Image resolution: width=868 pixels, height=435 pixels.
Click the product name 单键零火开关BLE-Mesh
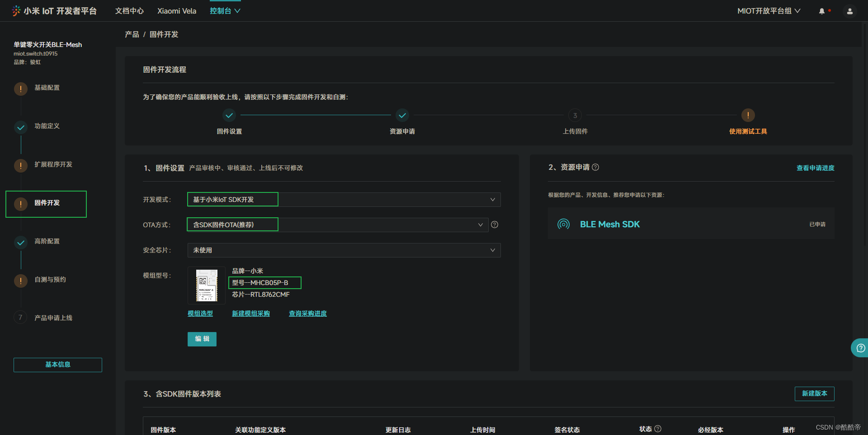coord(47,45)
